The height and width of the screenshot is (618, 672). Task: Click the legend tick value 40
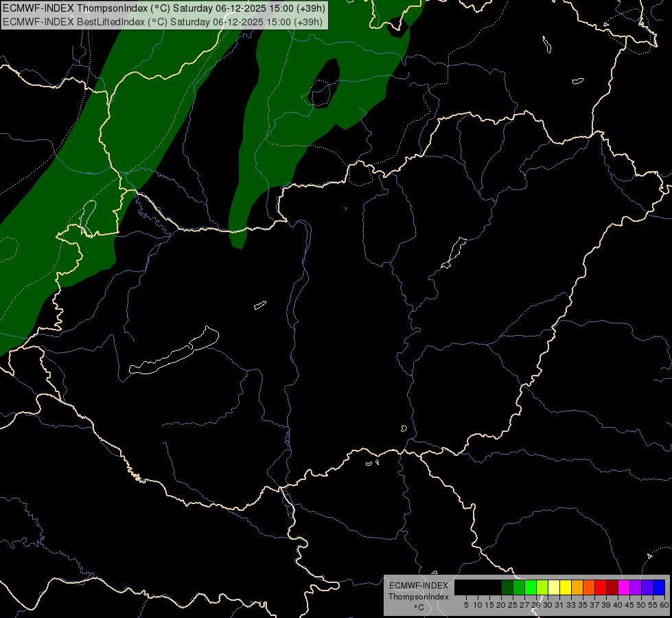(x=618, y=605)
